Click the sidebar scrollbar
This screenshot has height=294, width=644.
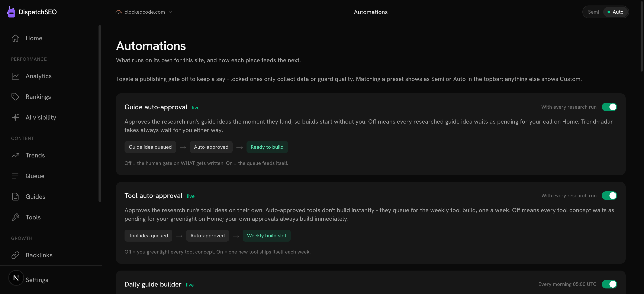(x=100, y=113)
